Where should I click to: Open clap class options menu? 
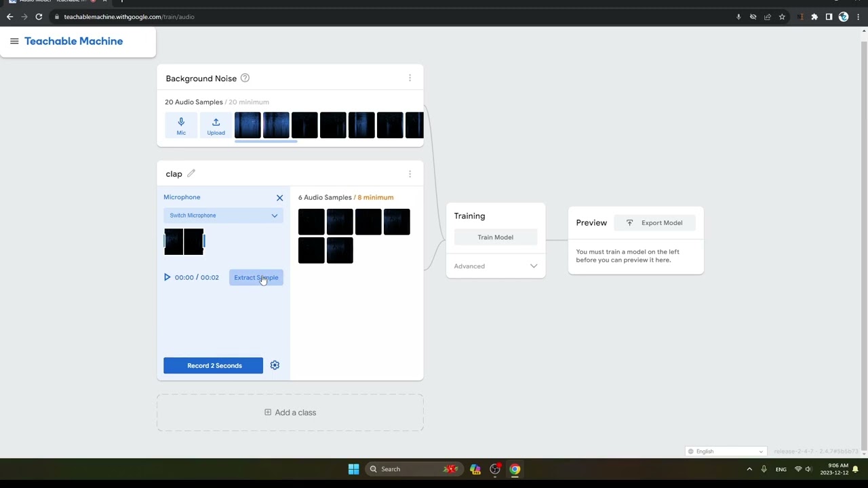410,174
